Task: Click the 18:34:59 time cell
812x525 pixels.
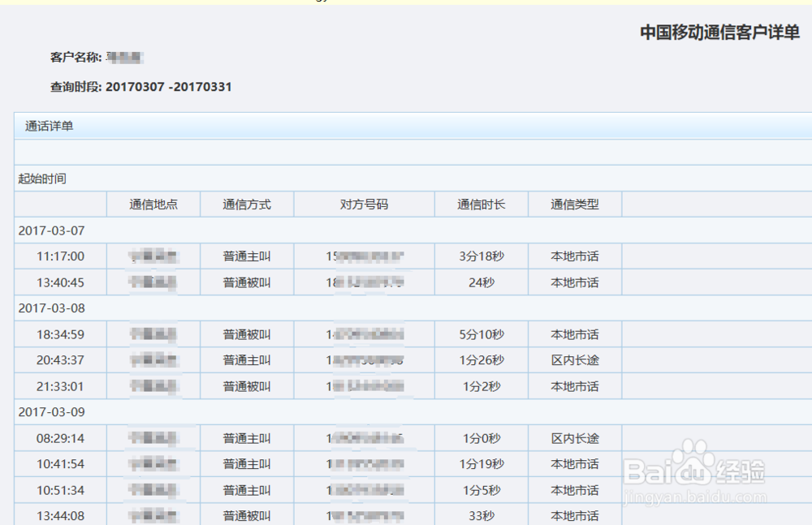Action: tap(60, 334)
